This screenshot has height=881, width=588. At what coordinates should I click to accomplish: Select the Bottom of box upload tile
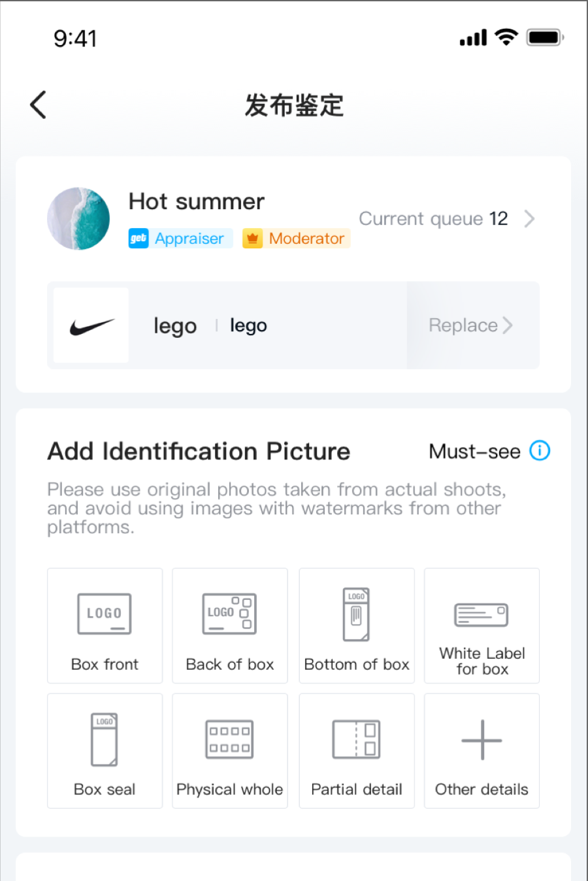click(357, 625)
